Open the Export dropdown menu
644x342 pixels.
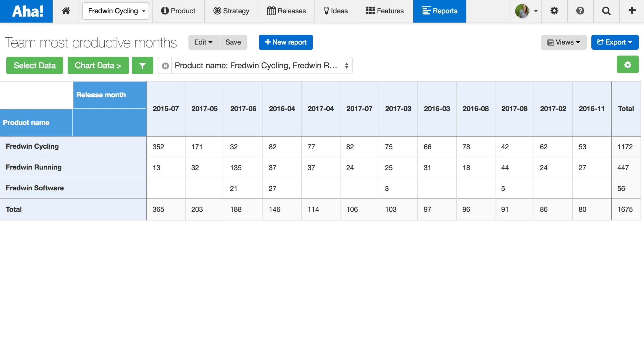click(x=615, y=42)
